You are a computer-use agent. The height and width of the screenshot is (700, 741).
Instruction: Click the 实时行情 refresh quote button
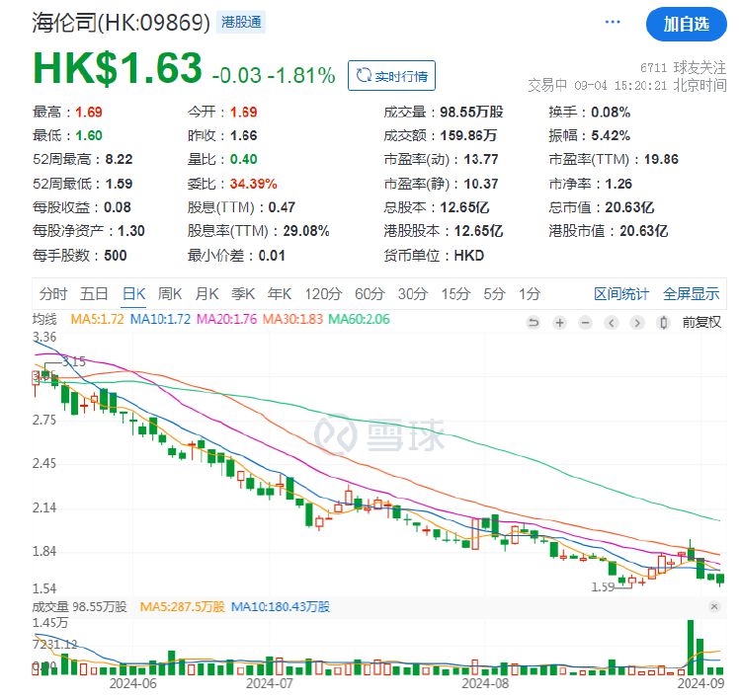pyautogui.click(x=391, y=76)
